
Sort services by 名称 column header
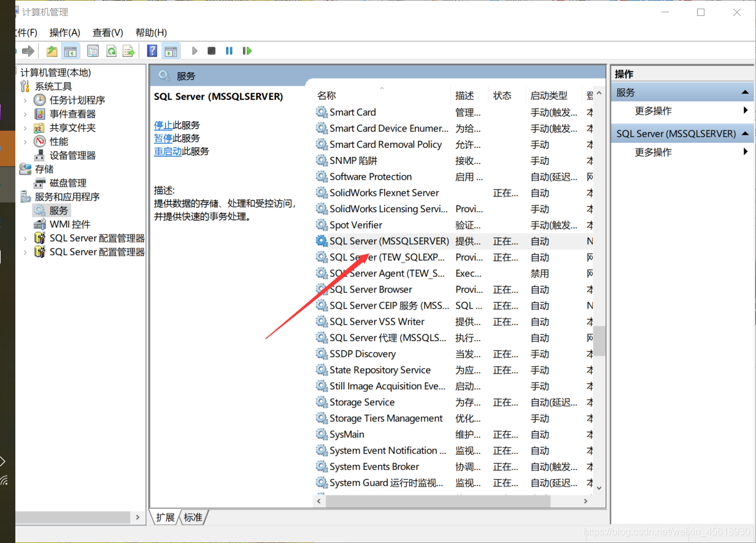coord(326,96)
